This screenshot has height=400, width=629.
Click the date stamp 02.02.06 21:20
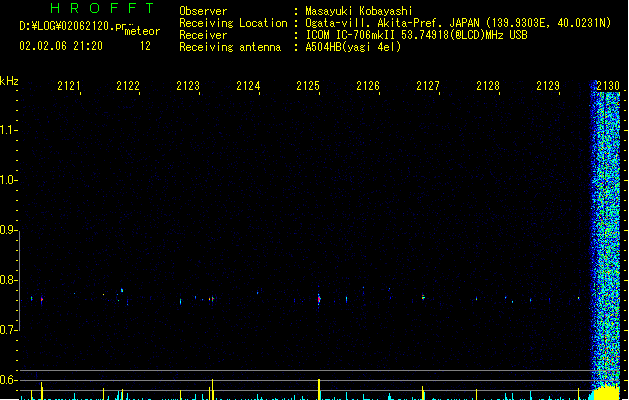coord(61,46)
